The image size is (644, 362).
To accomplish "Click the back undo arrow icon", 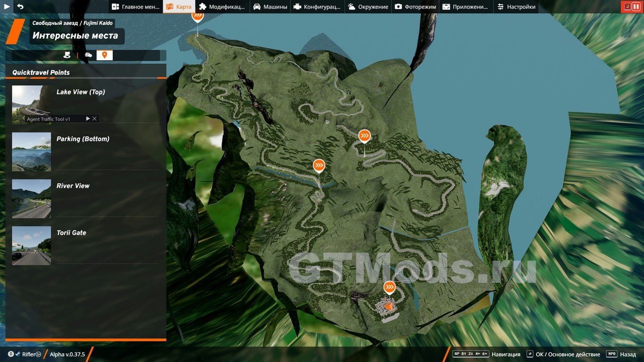I will pos(20,7).
